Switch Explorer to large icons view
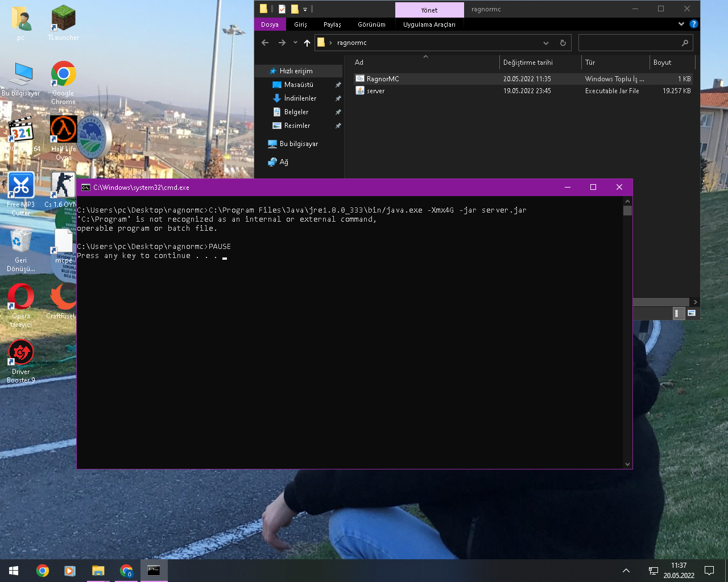The height and width of the screenshot is (582, 728). (692, 313)
